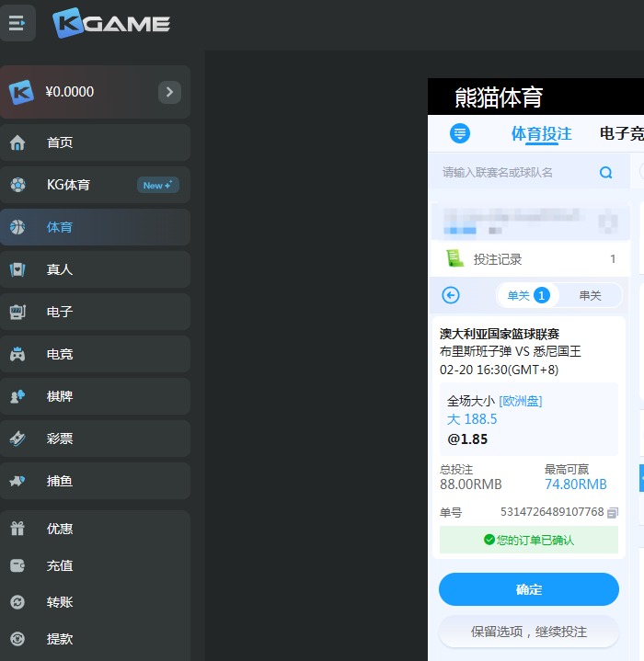Click the search magnifier icon

point(605,173)
